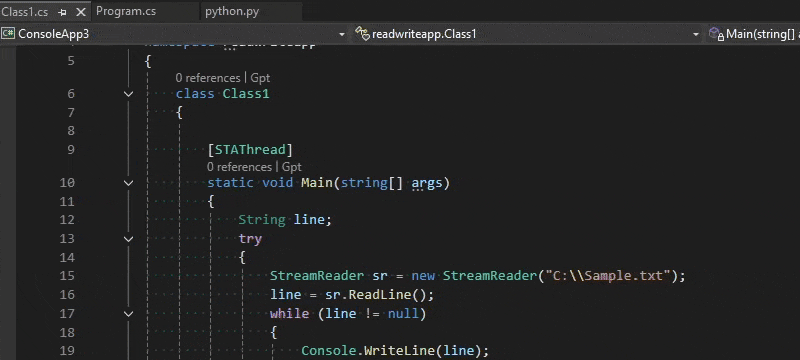Open the Program.cs tab
The width and height of the screenshot is (800, 360).
click(x=126, y=11)
